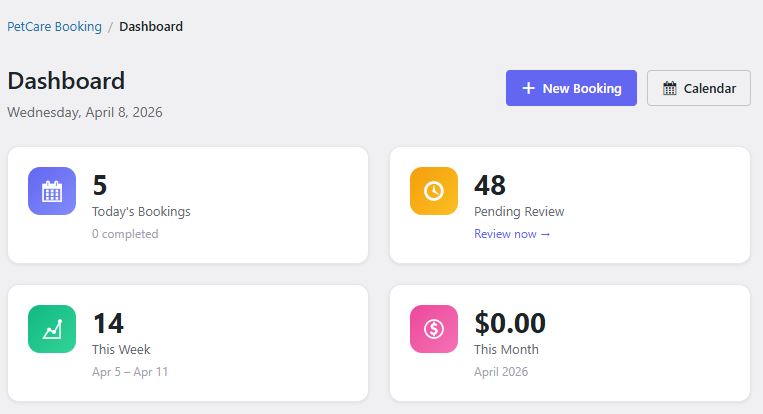Click the date 'Wednesday, April 8, 2026'
The image size is (763, 414).
pos(85,112)
